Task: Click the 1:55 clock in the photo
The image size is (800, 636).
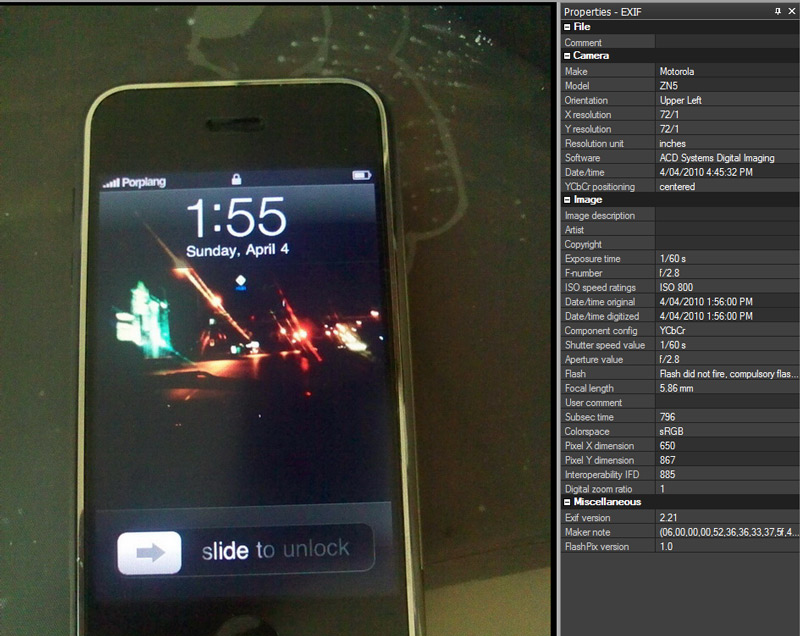Action: coord(236,218)
